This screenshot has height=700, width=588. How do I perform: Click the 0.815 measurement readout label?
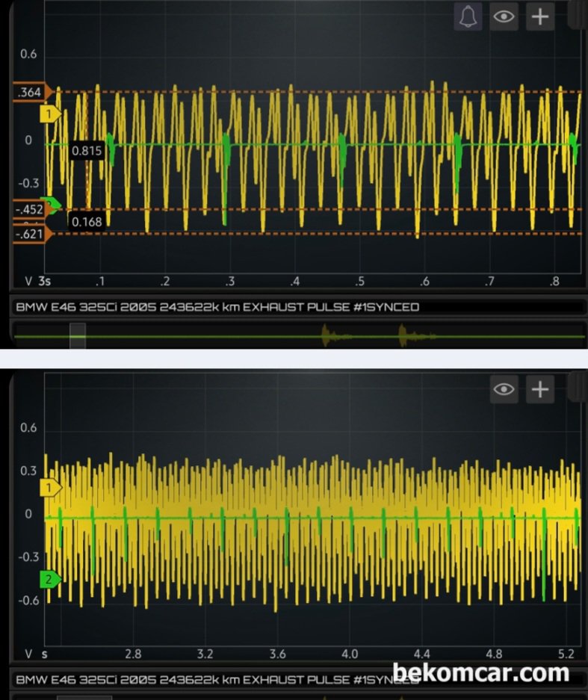point(87,151)
